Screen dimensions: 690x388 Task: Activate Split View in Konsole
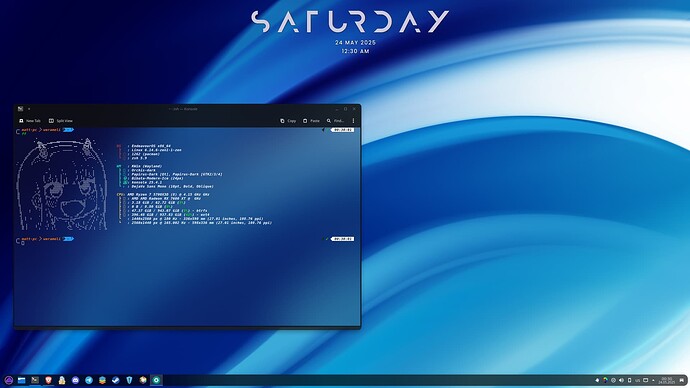point(61,121)
